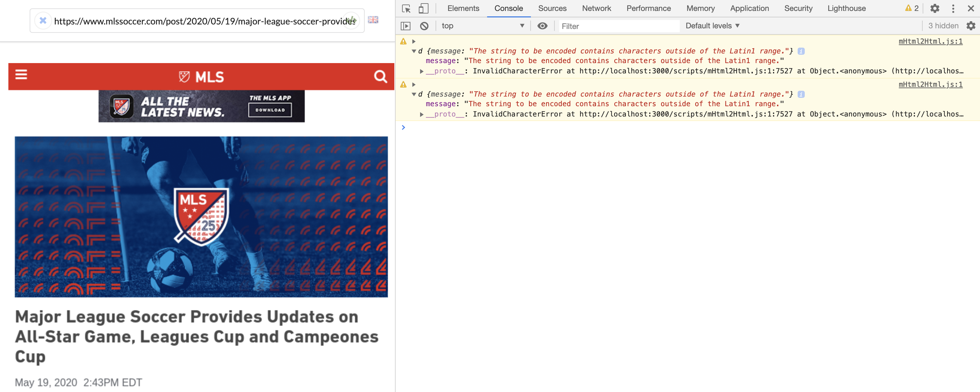Click the MLS app DOWNLOAD button

[270, 110]
